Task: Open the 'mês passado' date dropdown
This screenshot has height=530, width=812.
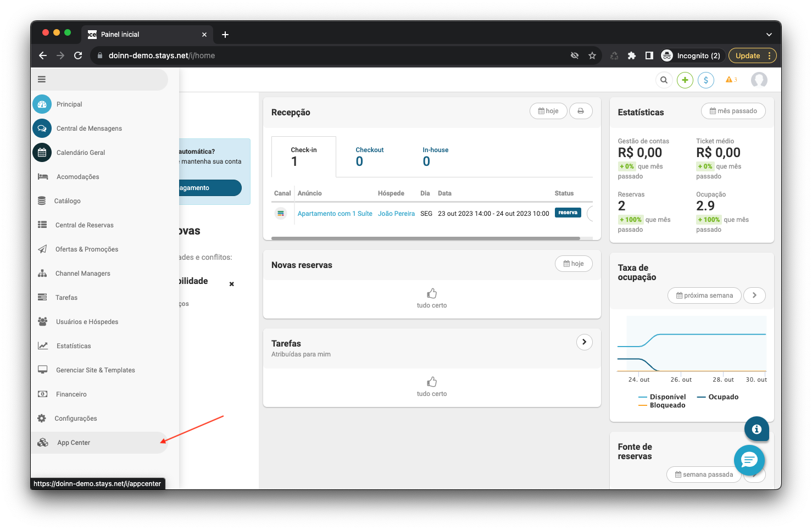Action: pyautogui.click(x=733, y=111)
